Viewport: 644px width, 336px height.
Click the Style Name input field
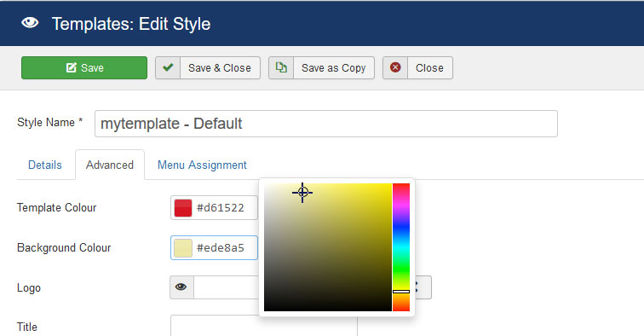[326, 124]
